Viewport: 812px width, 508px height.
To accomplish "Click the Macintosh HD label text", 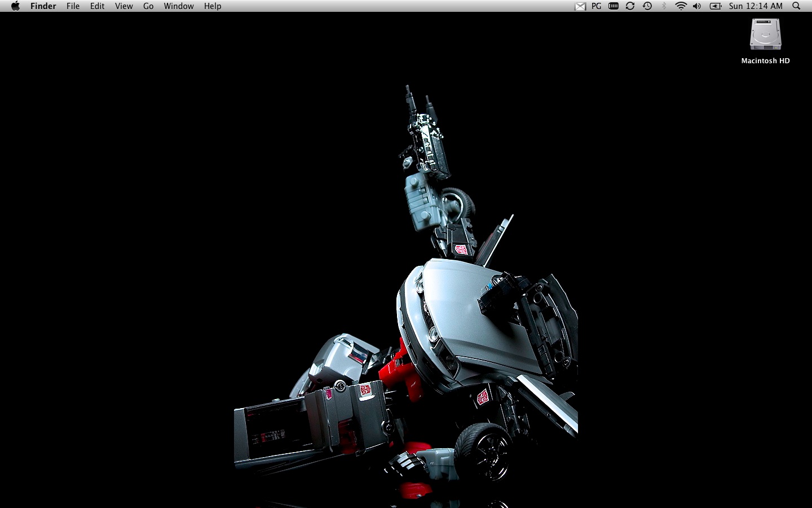I will [x=765, y=61].
